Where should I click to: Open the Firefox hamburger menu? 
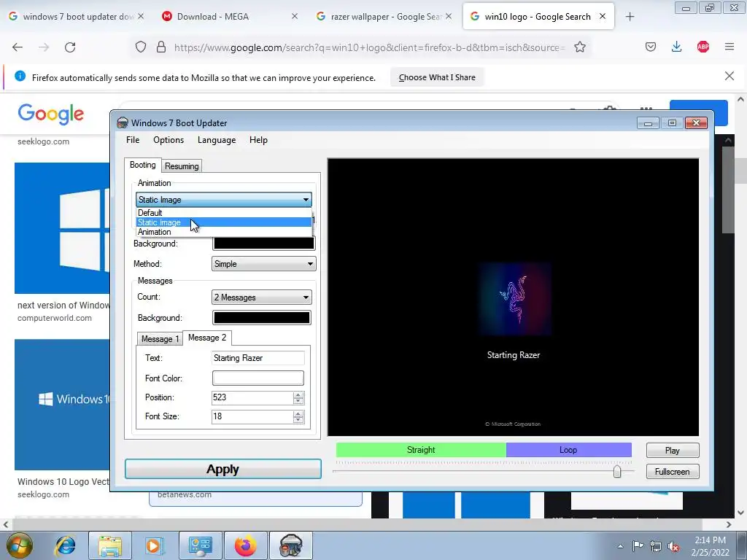(729, 47)
